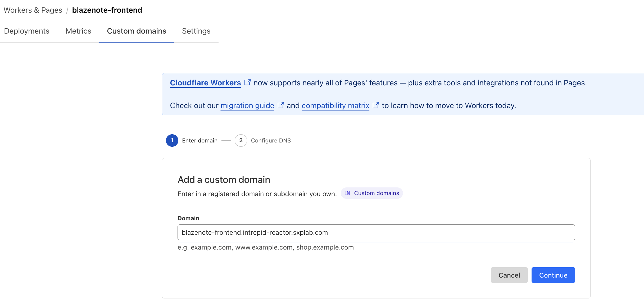
Task: Click the external-link icon beside Cloudflare Workers
Action: coord(248,82)
